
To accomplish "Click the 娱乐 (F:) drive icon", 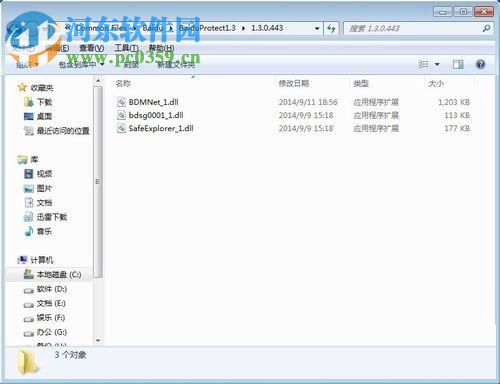I will (x=29, y=319).
